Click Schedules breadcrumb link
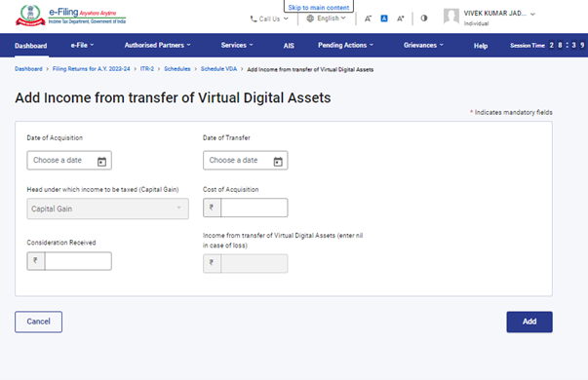This screenshot has width=588, height=380. pyautogui.click(x=177, y=69)
